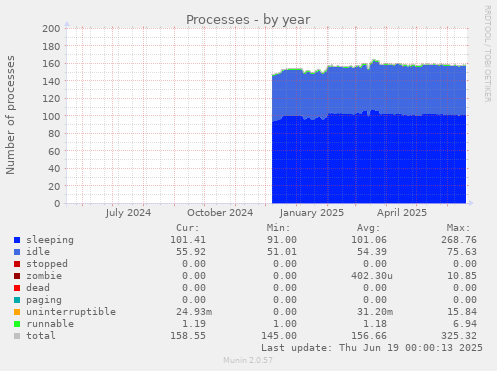Click the 'April 2025' x-axis label
The width and height of the screenshot is (497, 371).
pos(402,213)
